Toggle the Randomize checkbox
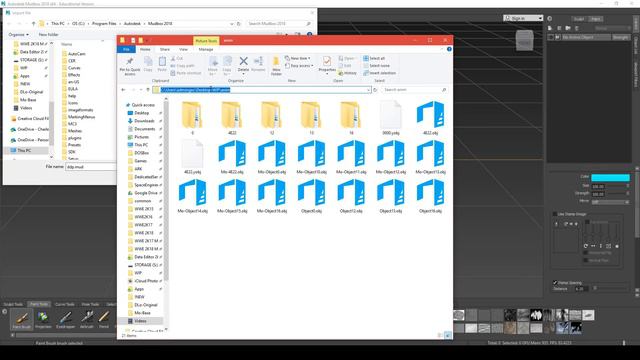The height and width of the screenshot is (360, 640). click(587, 222)
